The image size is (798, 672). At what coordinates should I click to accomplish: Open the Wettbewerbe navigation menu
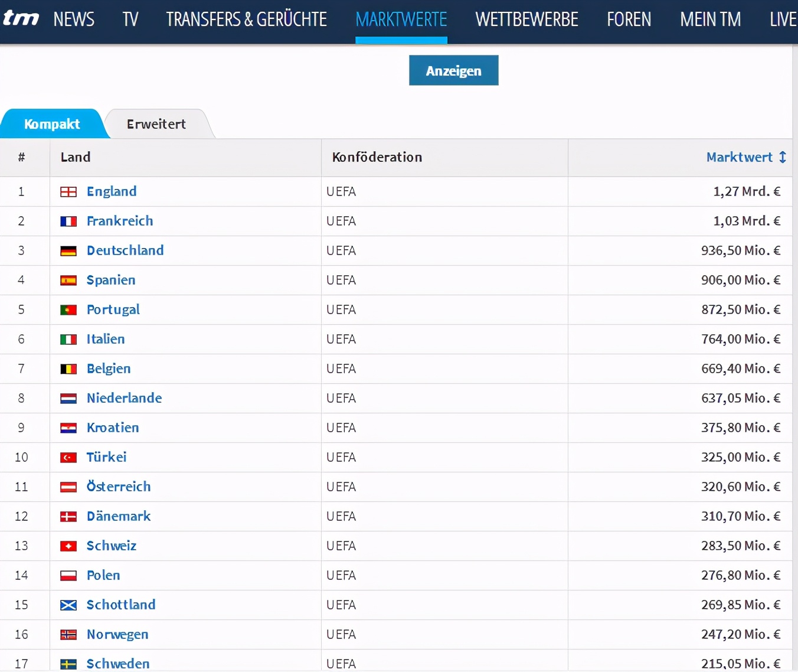point(526,19)
